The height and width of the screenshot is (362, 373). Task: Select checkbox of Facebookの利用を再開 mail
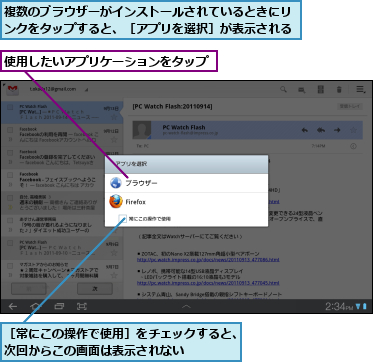coord(10,130)
